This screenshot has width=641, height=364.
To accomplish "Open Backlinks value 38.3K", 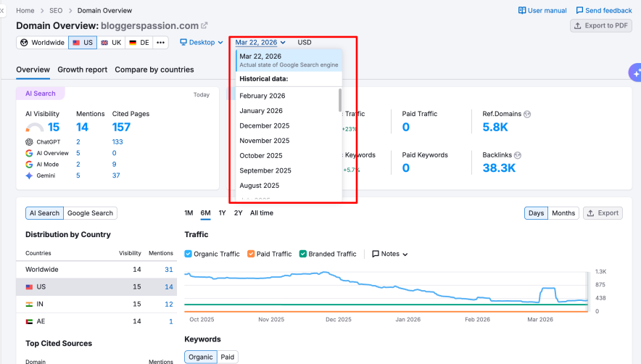I will pyautogui.click(x=499, y=168).
